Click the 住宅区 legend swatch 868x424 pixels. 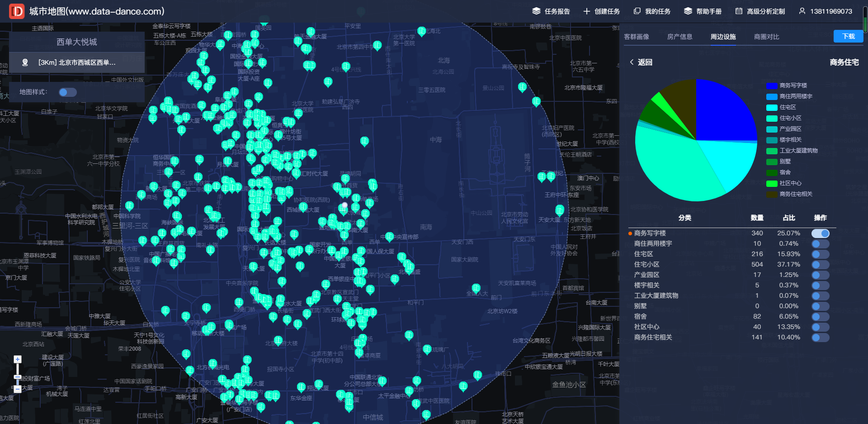(x=772, y=107)
